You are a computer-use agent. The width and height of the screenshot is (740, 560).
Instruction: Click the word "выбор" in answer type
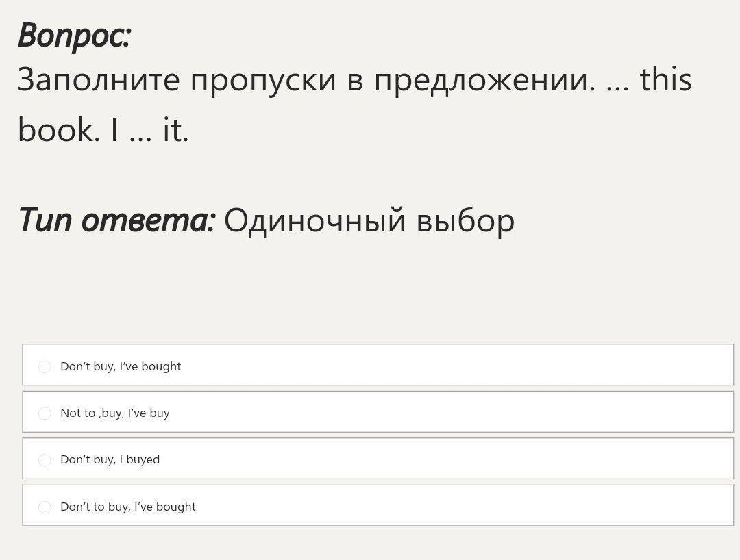(x=465, y=220)
